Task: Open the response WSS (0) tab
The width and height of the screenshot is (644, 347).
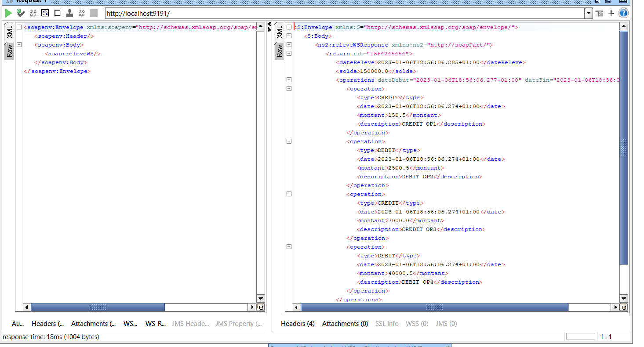Action: pyautogui.click(x=417, y=324)
